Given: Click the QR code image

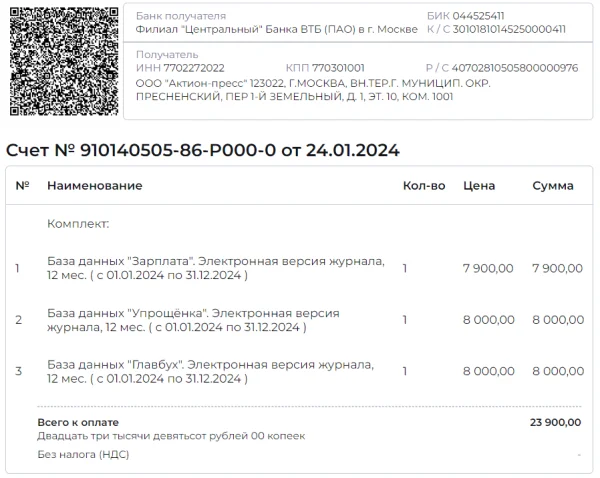Looking at the screenshot, I should point(60,60).
